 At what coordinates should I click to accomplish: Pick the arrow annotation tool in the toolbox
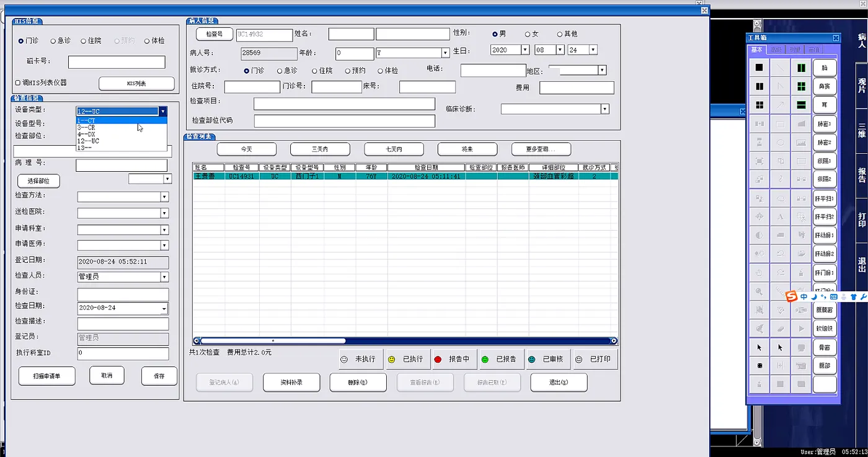[781, 105]
